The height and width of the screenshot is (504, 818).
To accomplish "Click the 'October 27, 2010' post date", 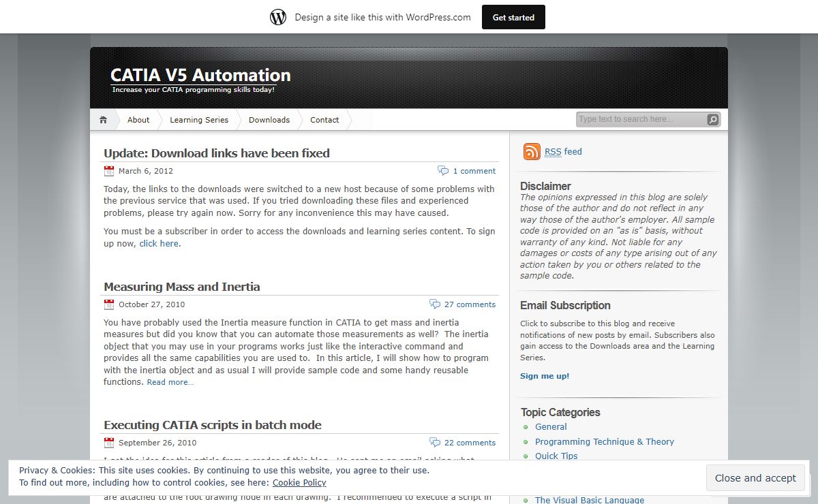I will click(x=151, y=304).
